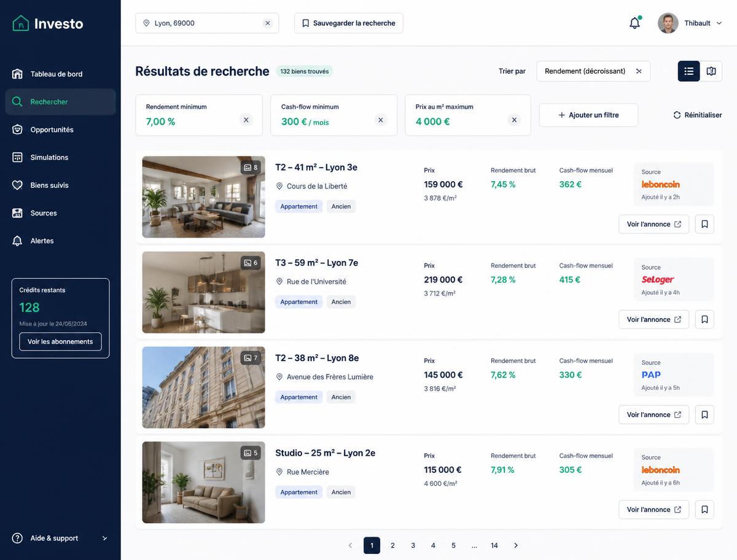Click leboncoin logo on Lyon 3e listing

(661, 184)
